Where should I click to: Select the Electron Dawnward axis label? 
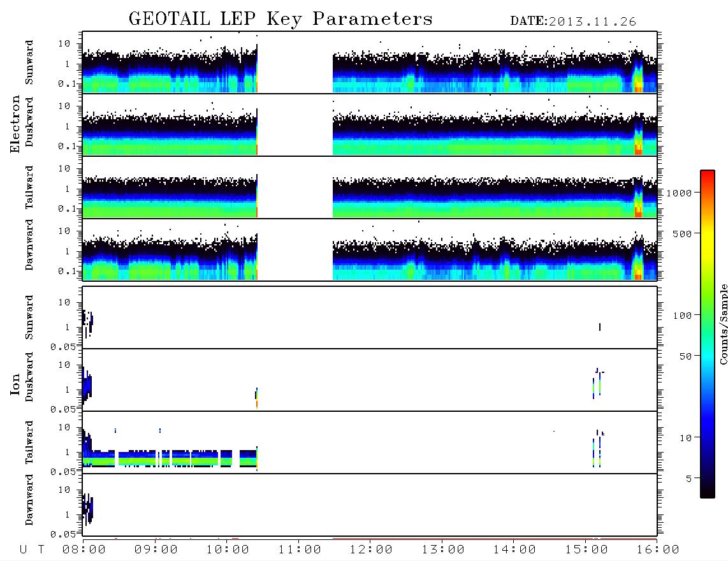29,245
